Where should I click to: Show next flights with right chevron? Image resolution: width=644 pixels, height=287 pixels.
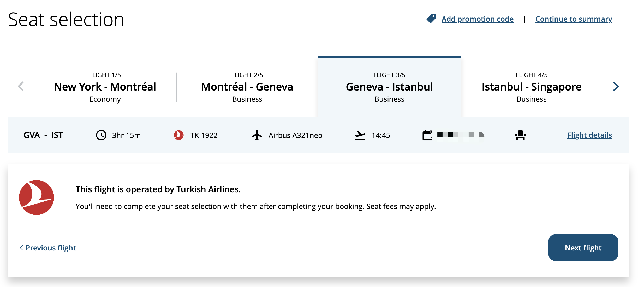616,87
